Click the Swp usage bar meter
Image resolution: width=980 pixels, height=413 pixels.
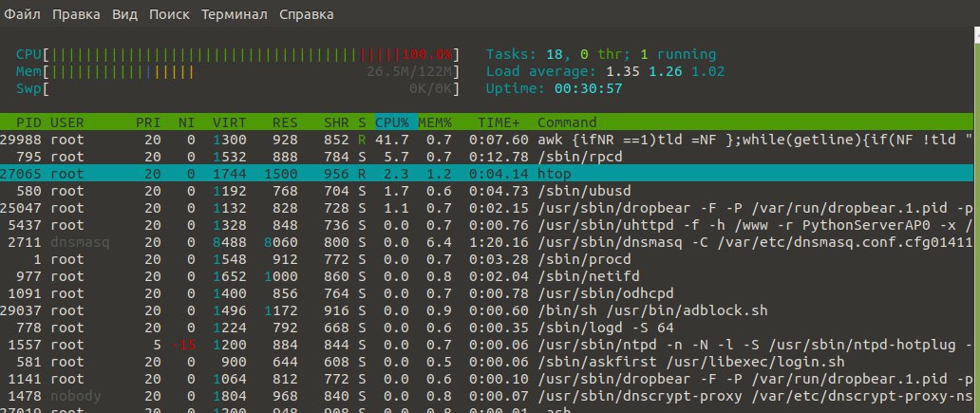click(237, 88)
